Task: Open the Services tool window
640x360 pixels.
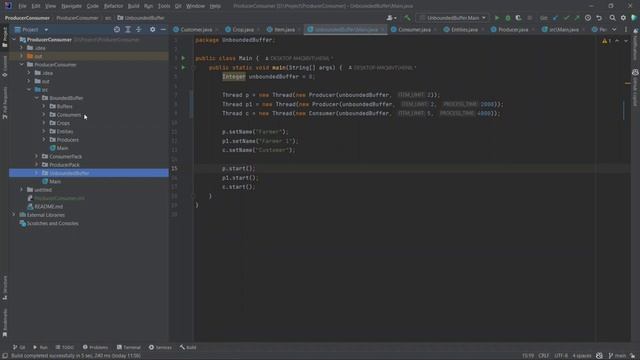Action: pos(160,347)
